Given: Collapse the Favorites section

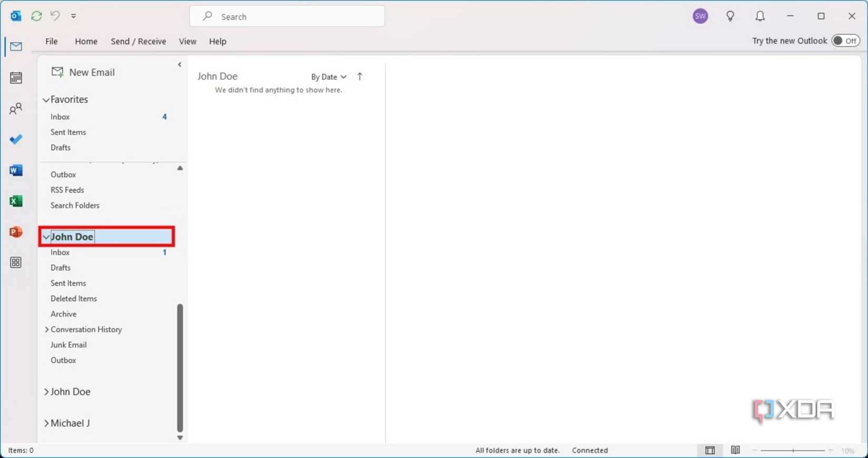Looking at the screenshot, I should tap(46, 99).
